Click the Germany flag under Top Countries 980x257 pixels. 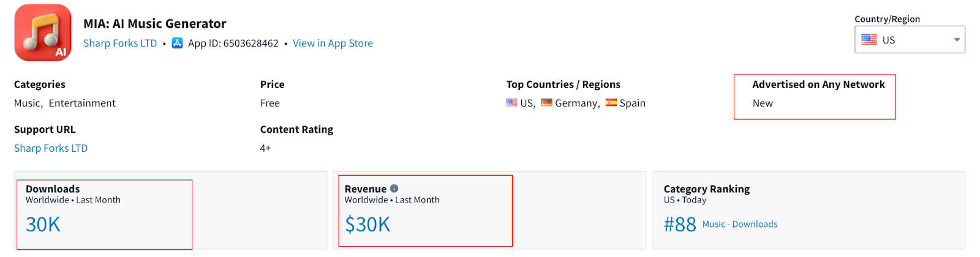click(547, 103)
